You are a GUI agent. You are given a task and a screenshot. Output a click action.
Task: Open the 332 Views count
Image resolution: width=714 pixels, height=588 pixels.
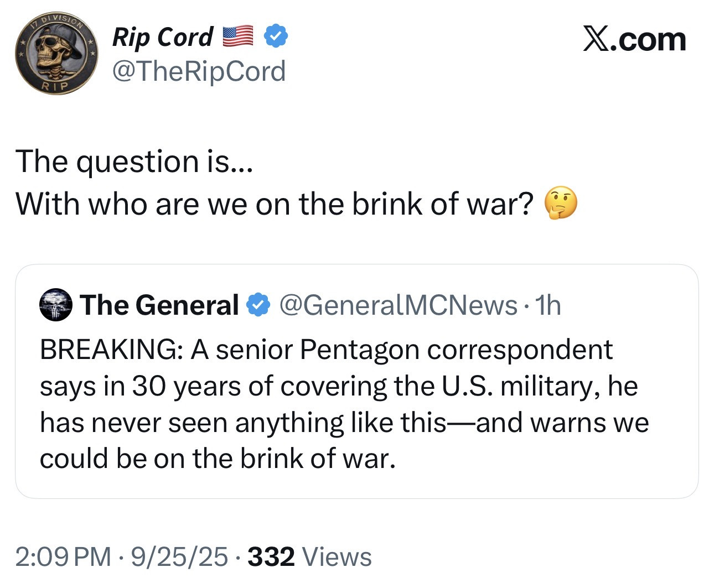309,556
